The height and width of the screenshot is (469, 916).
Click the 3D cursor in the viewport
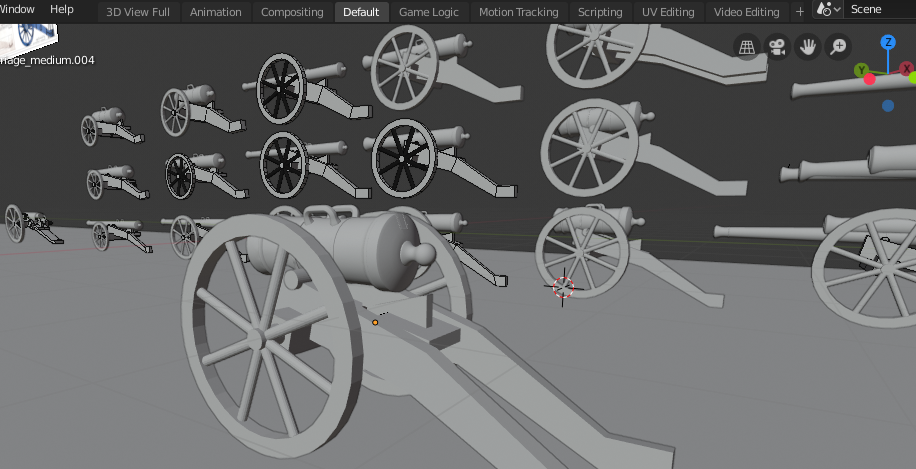(x=563, y=288)
